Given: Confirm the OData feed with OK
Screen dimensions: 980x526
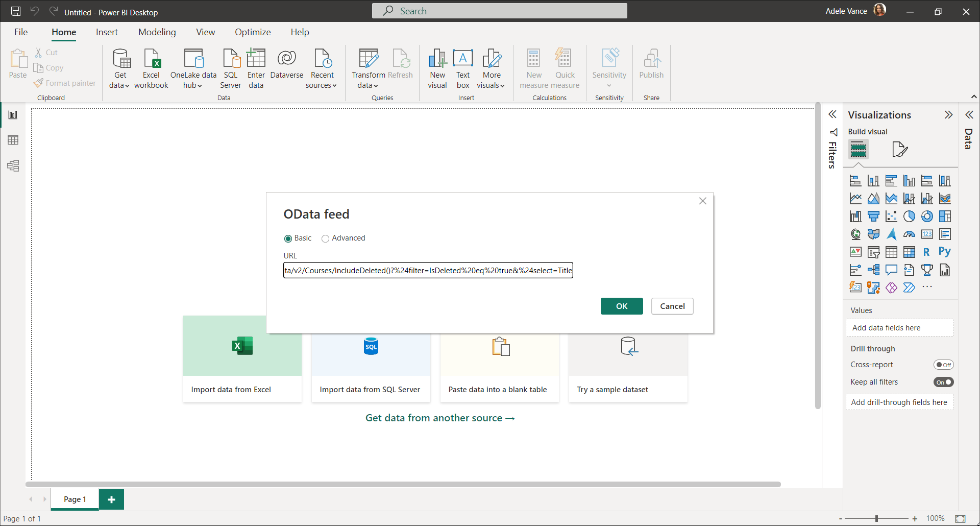Looking at the screenshot, I should (621, 306).
